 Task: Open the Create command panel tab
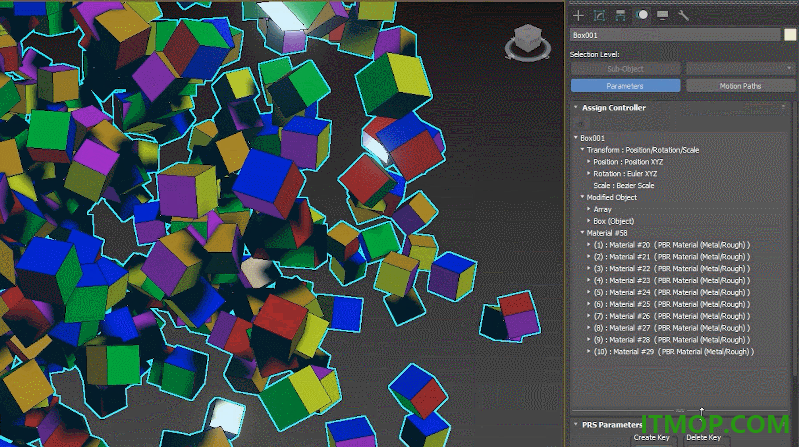pyautogui.click(x=578, y=15)
